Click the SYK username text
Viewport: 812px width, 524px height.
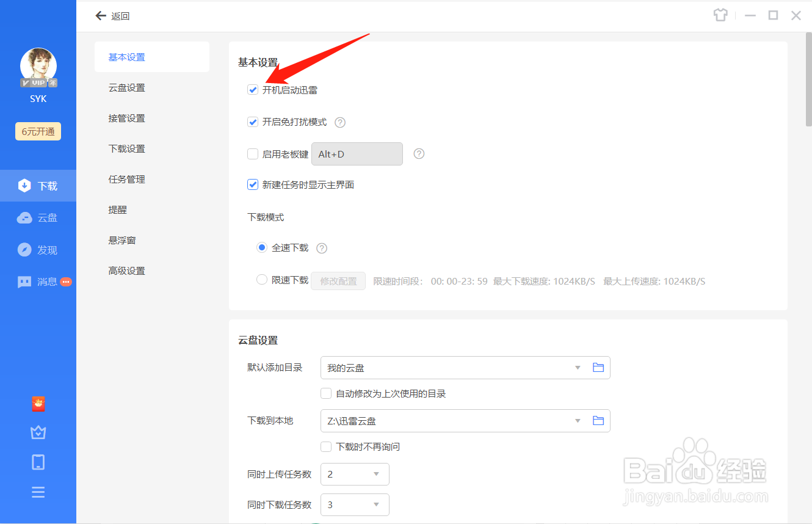(38, 98)
